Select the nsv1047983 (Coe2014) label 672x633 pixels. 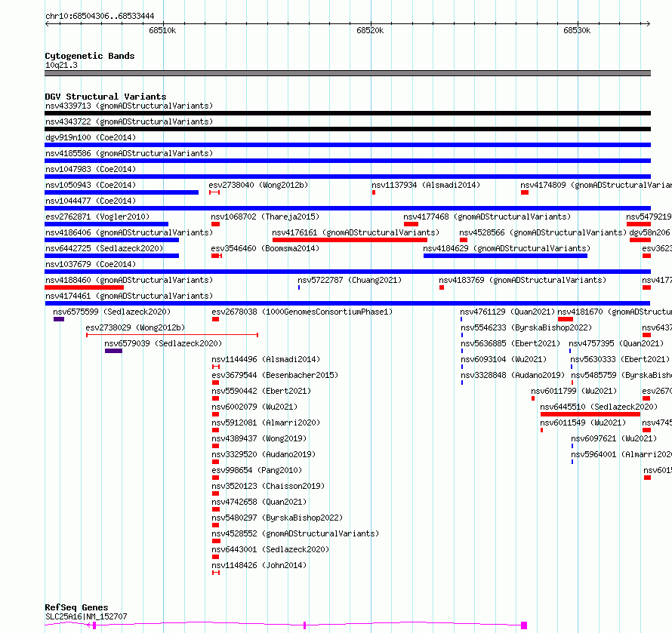[91, 169]
